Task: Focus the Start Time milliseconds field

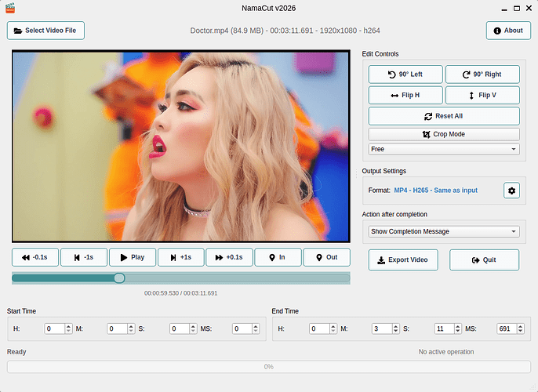Action: [242, 329]
